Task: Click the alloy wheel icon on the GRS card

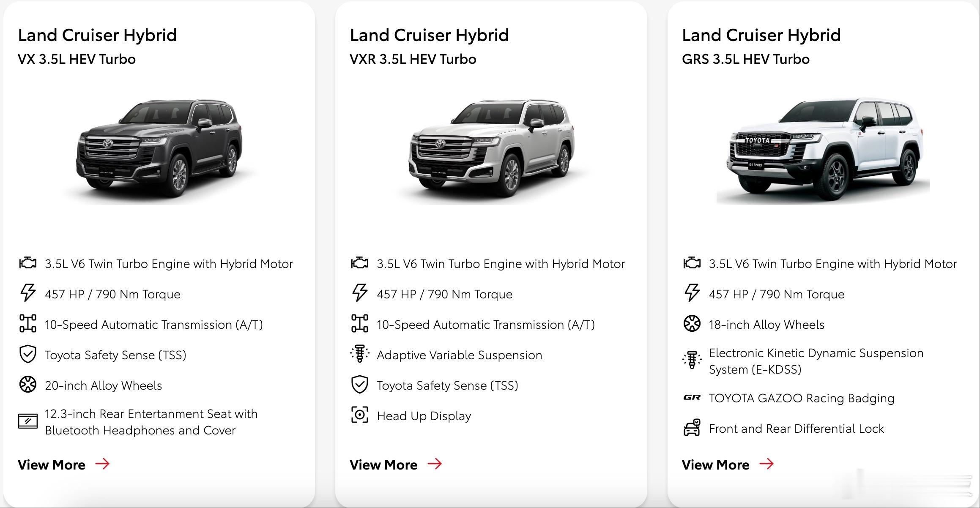Action: (692, 324)
